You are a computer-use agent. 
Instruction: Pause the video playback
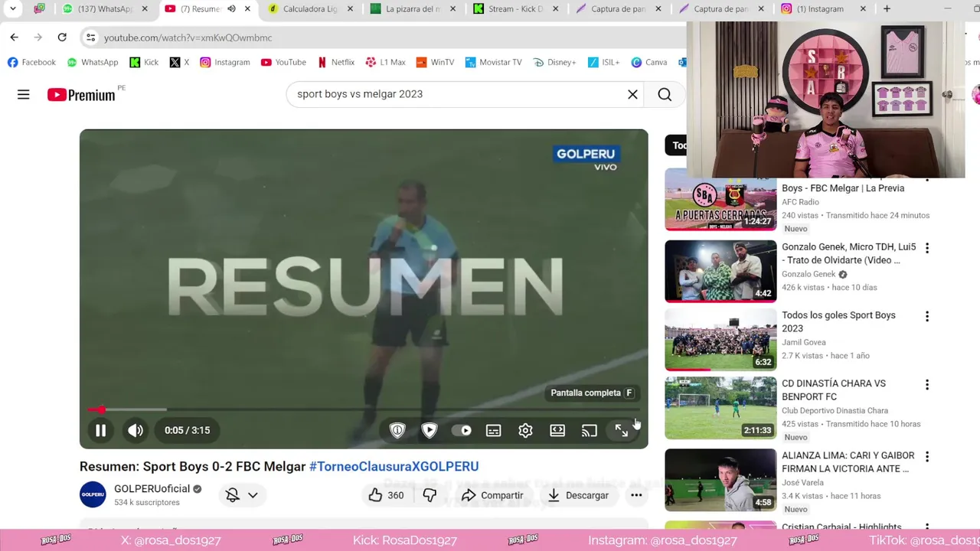100,430
